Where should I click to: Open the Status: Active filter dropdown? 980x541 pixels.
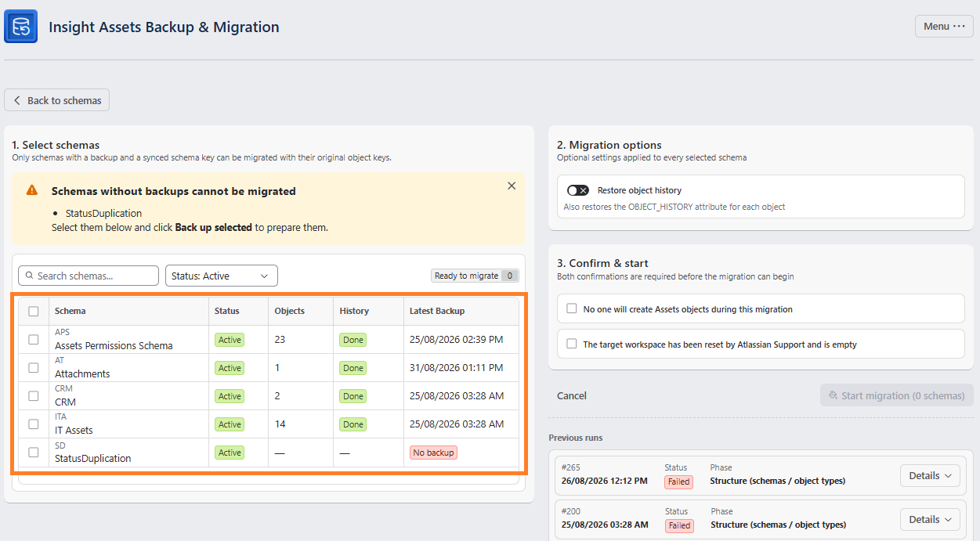(222, 276)
